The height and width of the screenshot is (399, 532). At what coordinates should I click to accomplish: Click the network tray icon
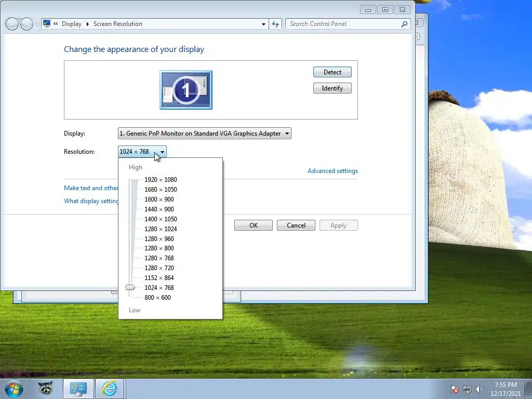pos(467,390)
